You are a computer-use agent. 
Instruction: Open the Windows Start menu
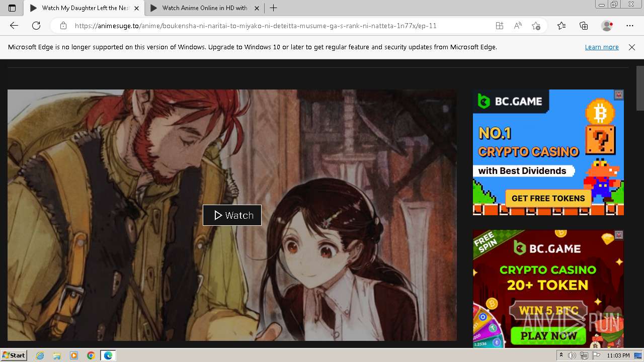pos(14,355)
